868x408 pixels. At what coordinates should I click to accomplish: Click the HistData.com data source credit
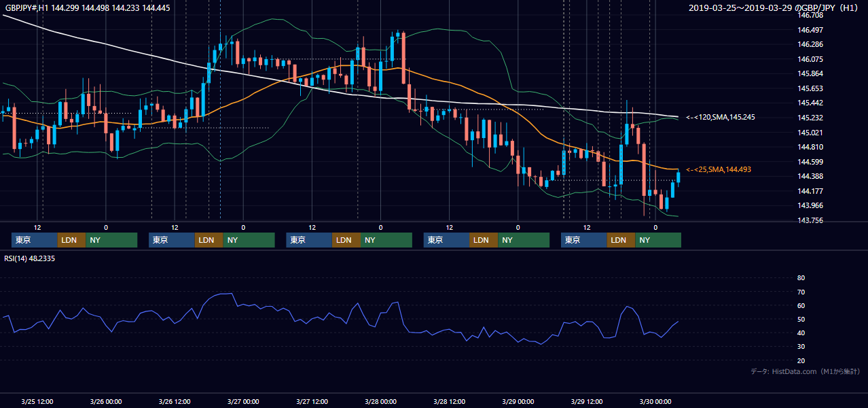pos(806,371)
